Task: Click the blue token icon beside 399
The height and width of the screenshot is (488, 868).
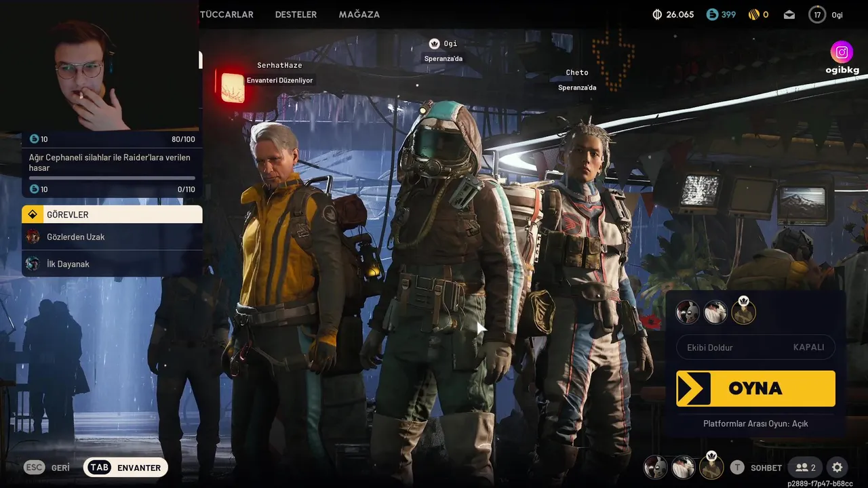Action: coord(712,14)
